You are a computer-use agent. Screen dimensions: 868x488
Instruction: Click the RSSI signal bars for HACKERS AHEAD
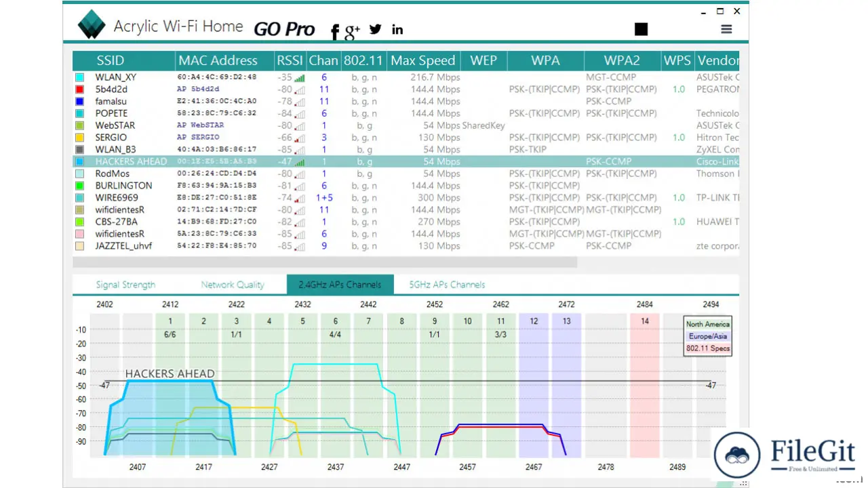coord(299,162)
